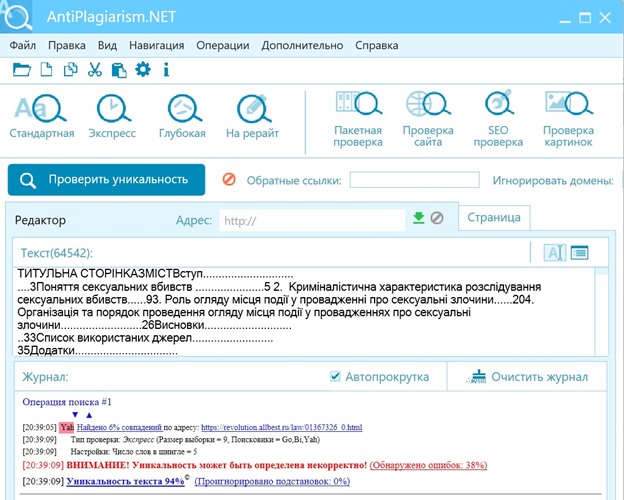Viewport: 624px width, 500px height.
Task: Open link Найдено 6% совпадений
Action: point(119,428)
